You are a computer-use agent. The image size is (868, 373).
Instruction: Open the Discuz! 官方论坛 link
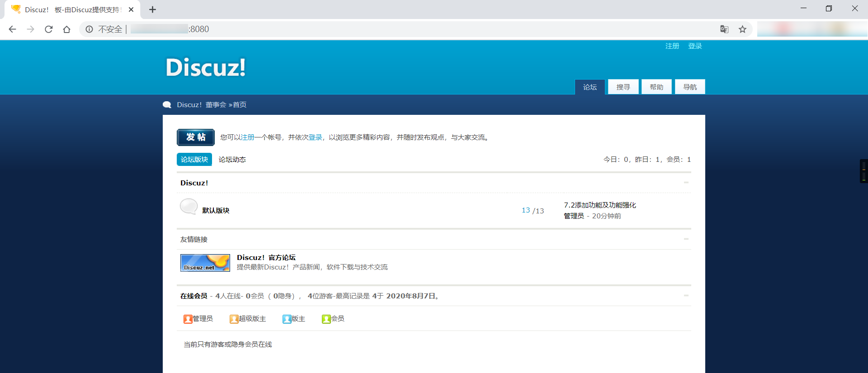[266, 258]
